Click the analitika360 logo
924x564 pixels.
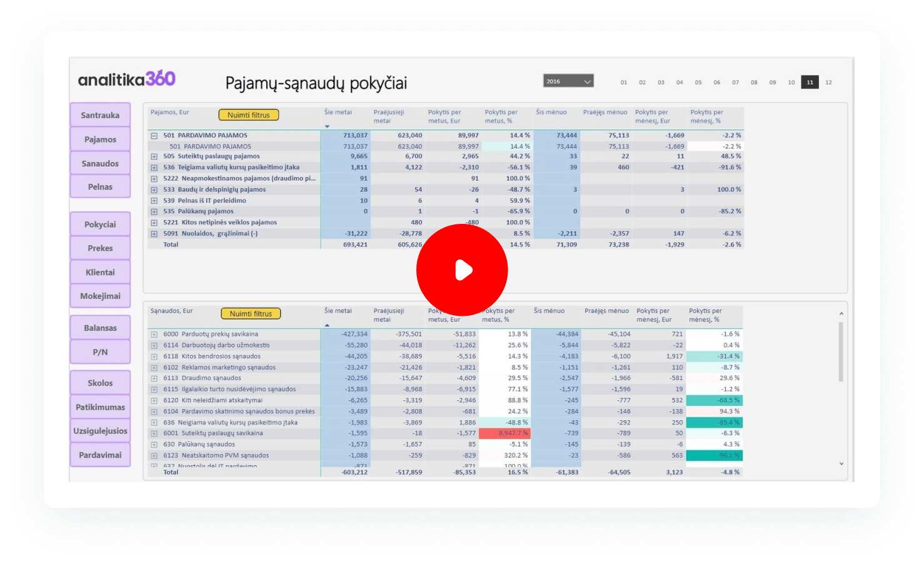[126, 79]
